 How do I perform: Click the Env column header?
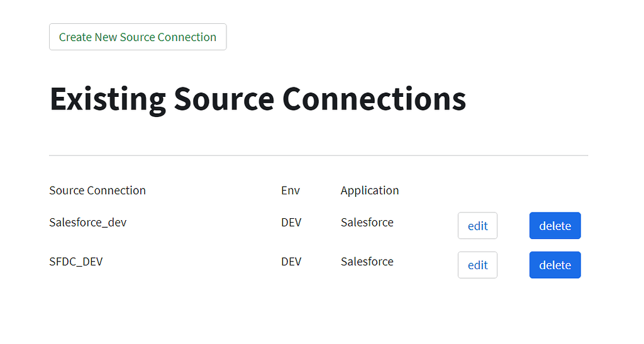pyautogui.click(x=291, y=191)
